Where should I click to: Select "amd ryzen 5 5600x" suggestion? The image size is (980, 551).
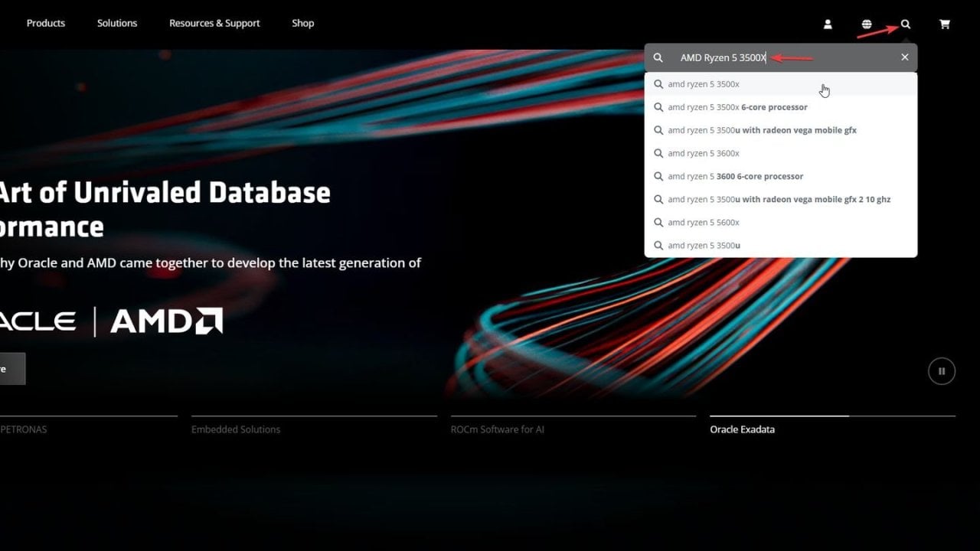(x=704, y=222)
